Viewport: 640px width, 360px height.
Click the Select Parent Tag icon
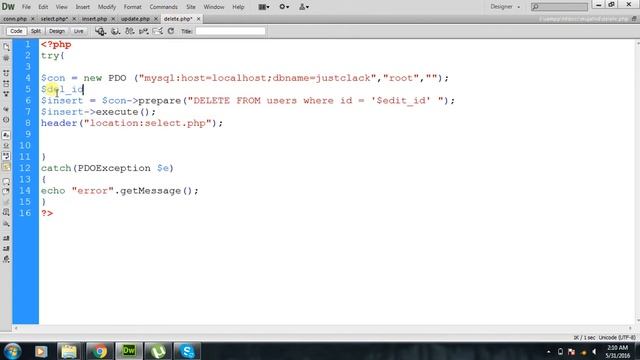(x=6, y=109)
